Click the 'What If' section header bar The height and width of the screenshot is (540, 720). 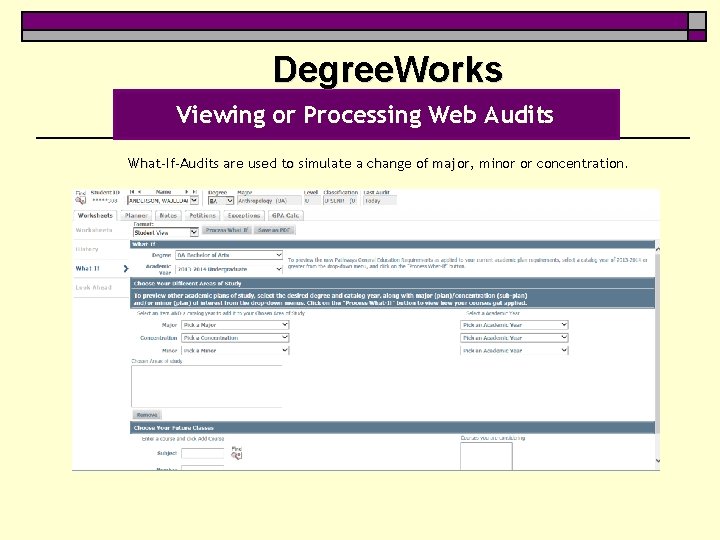pyautogui.click(x=393, y=244)
